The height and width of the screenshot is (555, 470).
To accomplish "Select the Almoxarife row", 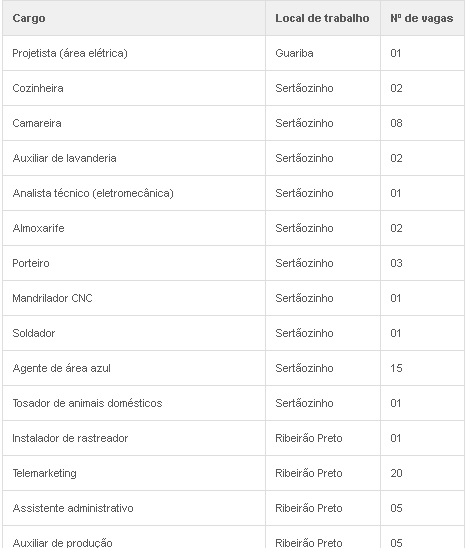I will 233,228.
